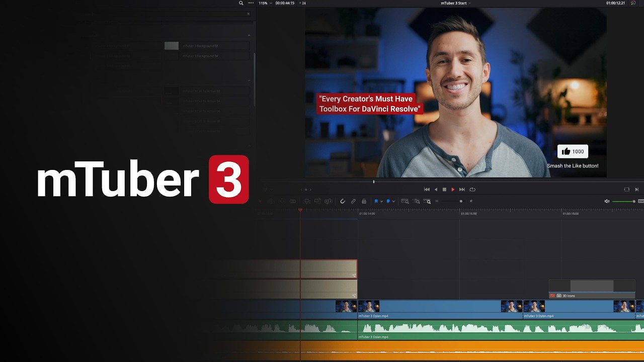The height and width of the screenshot is (362, 644).
Task: Click the viewer scrub bar playhead
Action: 374,182
